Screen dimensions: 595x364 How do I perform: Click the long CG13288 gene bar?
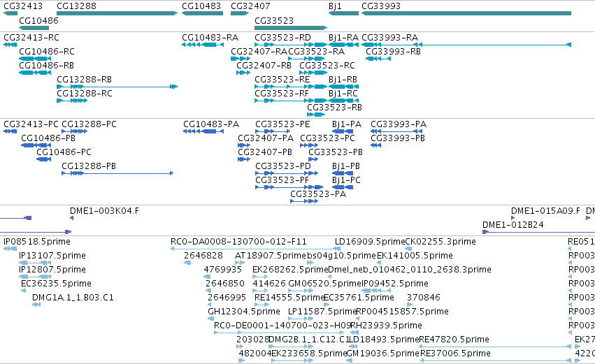tap(117, 13)
